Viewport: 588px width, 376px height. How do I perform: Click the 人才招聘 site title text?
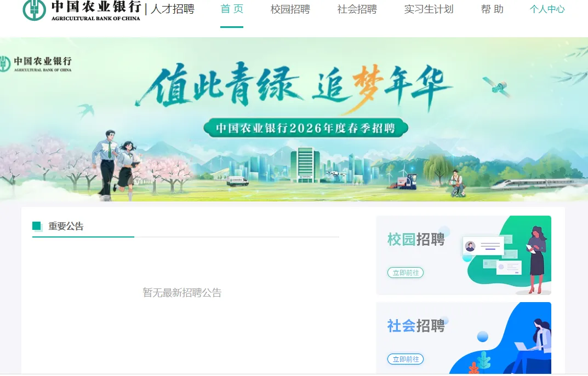click(173, 9)
